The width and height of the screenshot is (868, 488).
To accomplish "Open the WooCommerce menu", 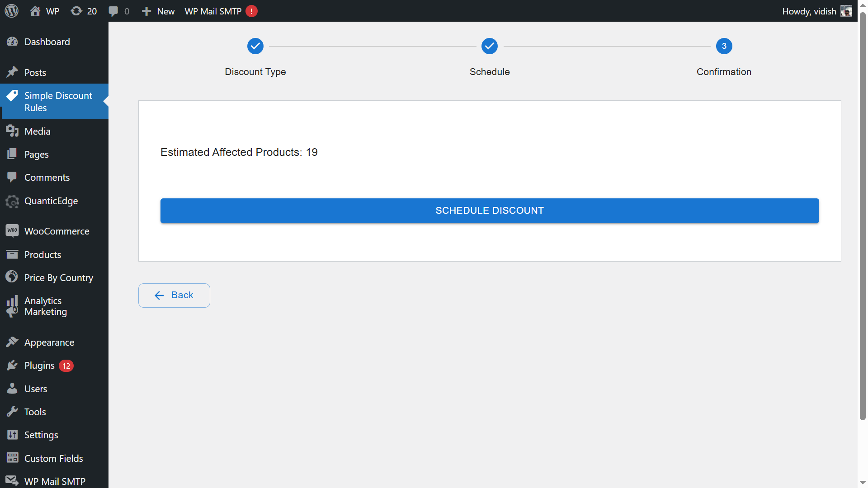I will point(57,231).
